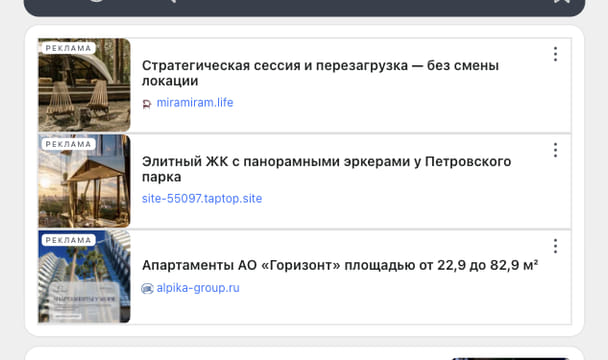Click the sunset terrace ad thumbnail

click(84, 181)
